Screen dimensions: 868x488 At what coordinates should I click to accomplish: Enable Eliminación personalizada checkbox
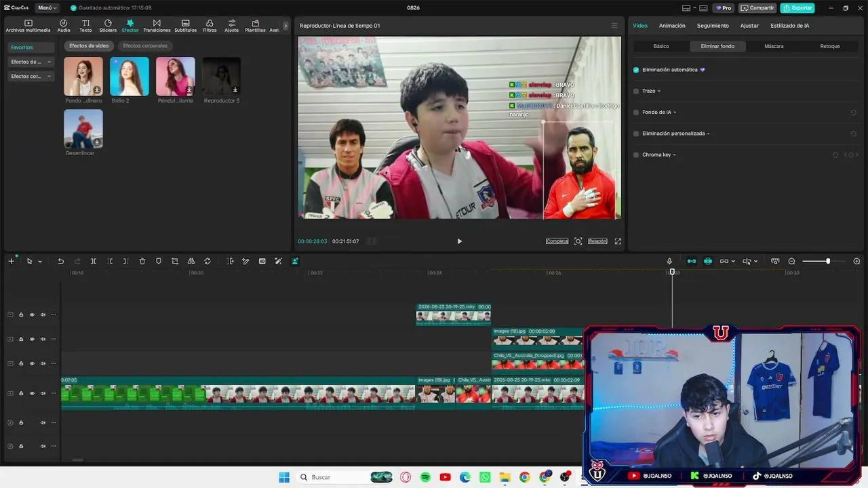click(636, 134)
